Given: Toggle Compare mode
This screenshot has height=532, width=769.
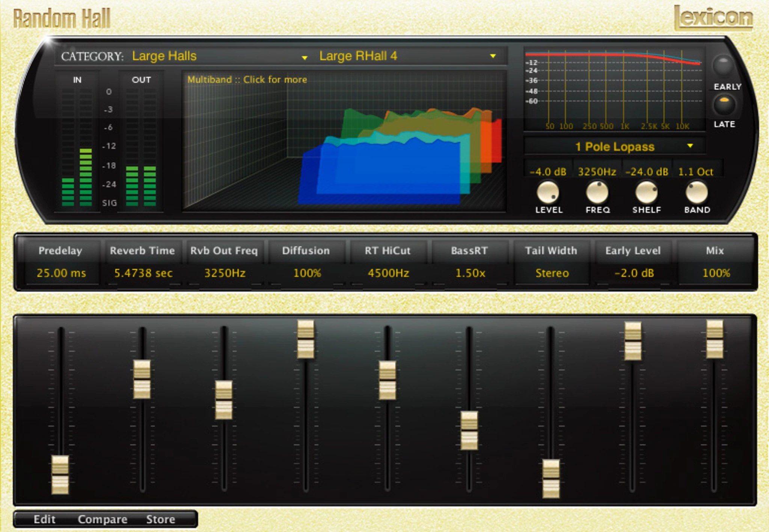Looking at the screenshot, I should tap(102, 519).
